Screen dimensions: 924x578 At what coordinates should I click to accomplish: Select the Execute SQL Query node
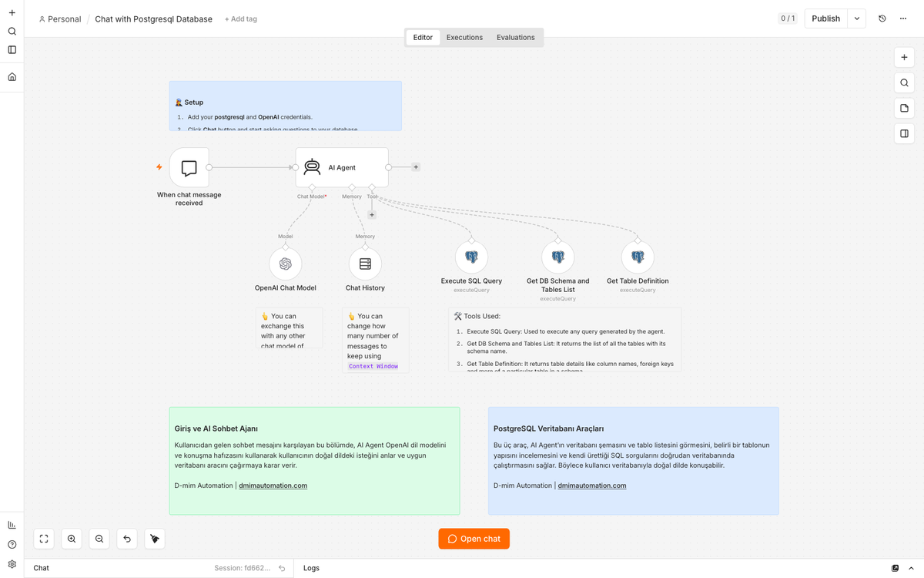[471, 257]
